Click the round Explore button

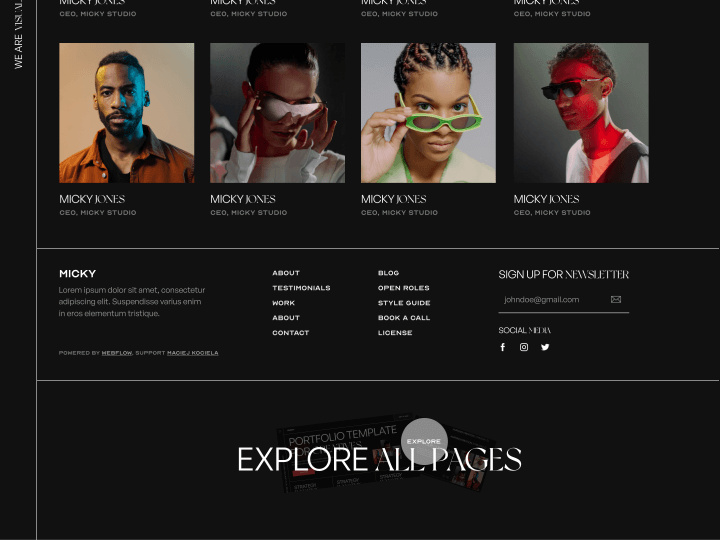424,441
